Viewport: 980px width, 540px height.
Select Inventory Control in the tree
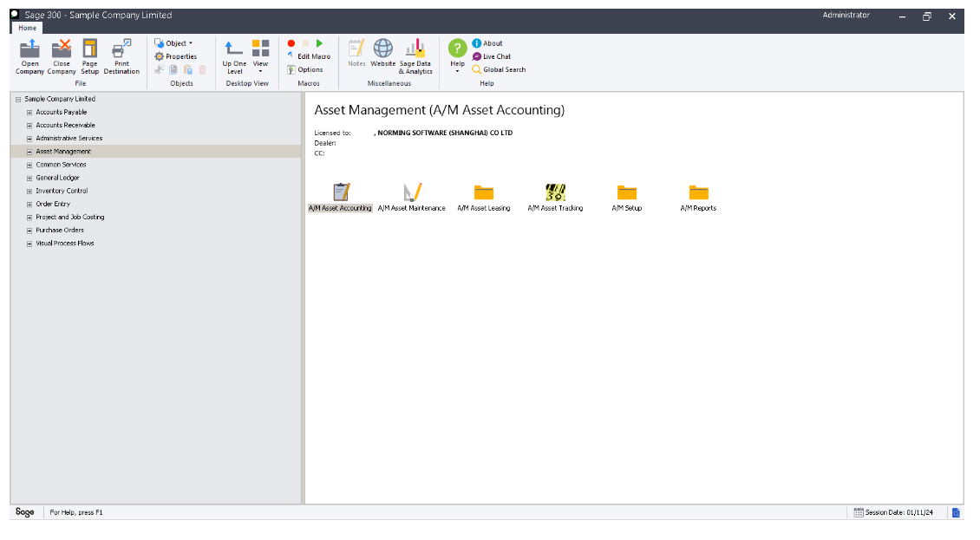click(62, 191)
